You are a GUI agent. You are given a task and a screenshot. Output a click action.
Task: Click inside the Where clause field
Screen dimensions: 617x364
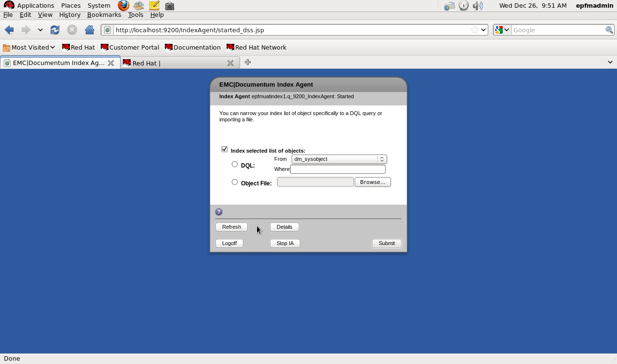337,169
